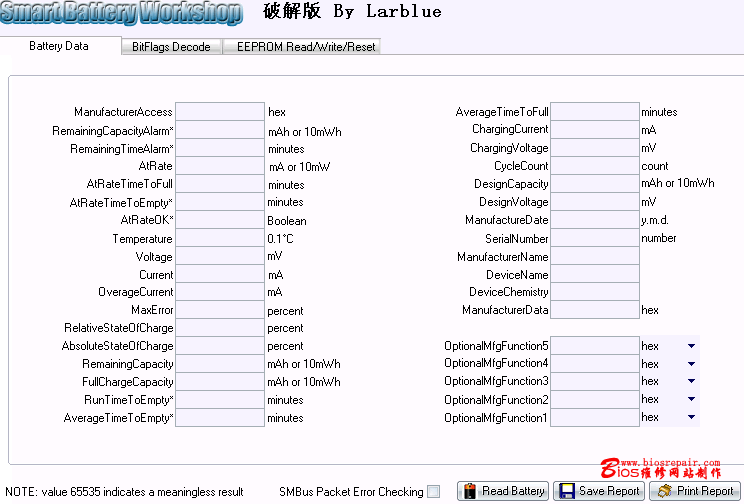The image size is (744, 504).
Task: Click the CycleCount field
Action: coord(595,166)
